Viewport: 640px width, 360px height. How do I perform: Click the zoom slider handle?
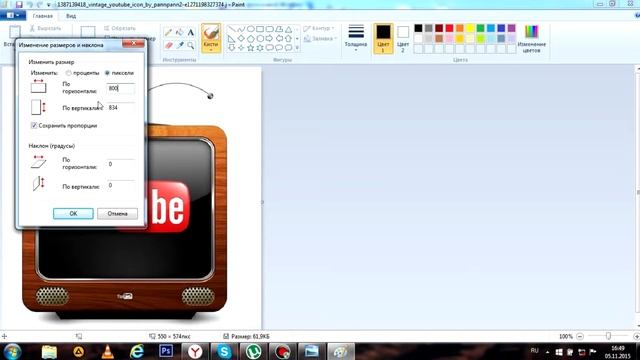(x=608, y=336)
